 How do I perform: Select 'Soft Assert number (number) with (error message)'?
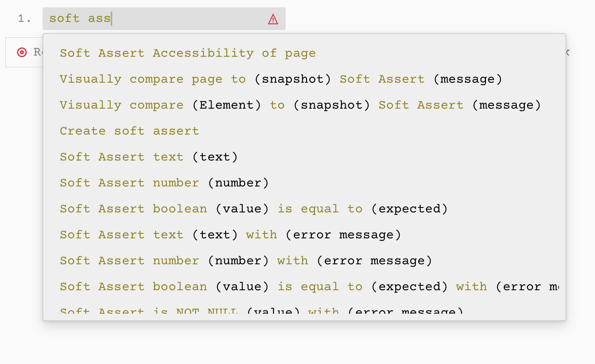click(x=246, y=261)
